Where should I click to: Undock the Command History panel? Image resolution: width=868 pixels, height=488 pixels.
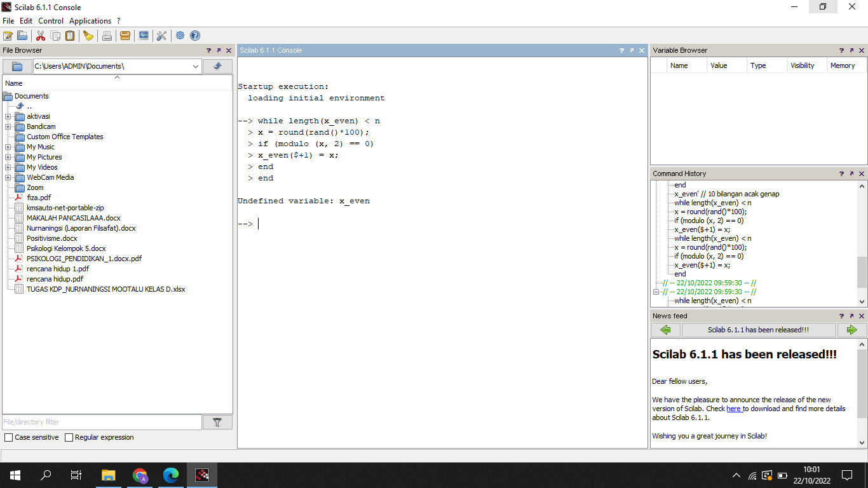coord(851,173)
